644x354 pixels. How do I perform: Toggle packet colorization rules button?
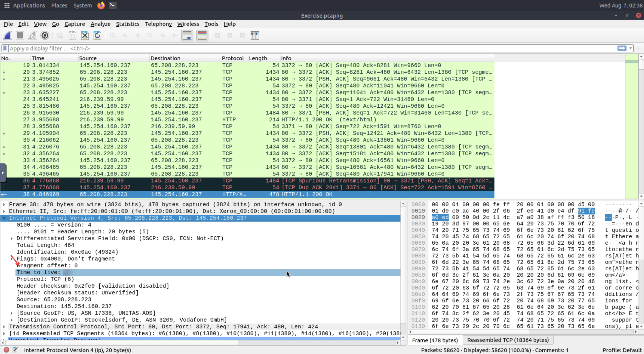[x=202, y=35]
